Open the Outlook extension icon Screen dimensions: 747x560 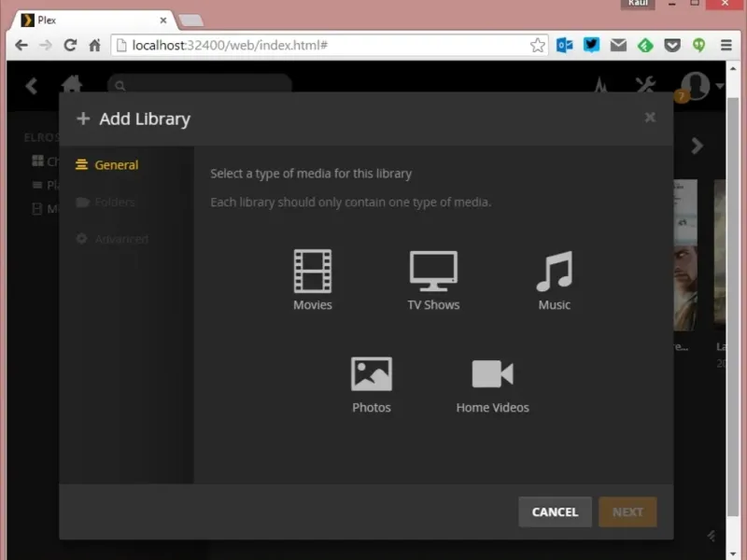565,45
